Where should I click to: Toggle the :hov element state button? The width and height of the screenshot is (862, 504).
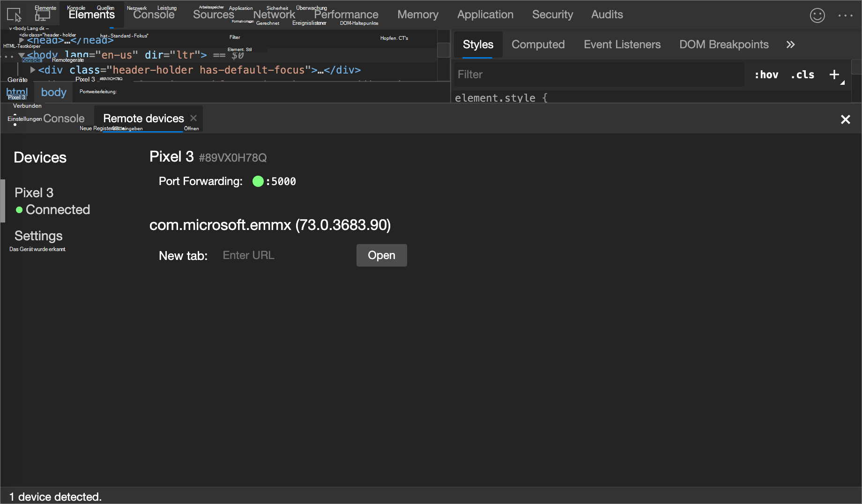click(766, 74)
